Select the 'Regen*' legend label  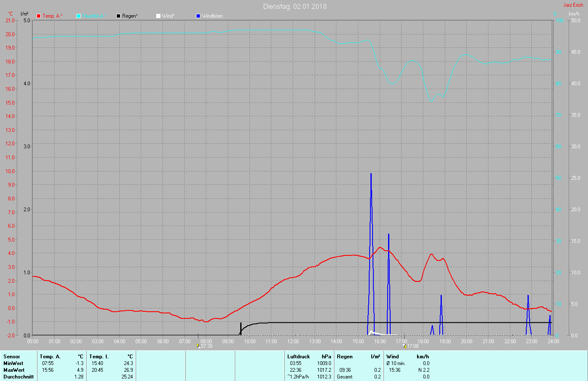[130, 16]
